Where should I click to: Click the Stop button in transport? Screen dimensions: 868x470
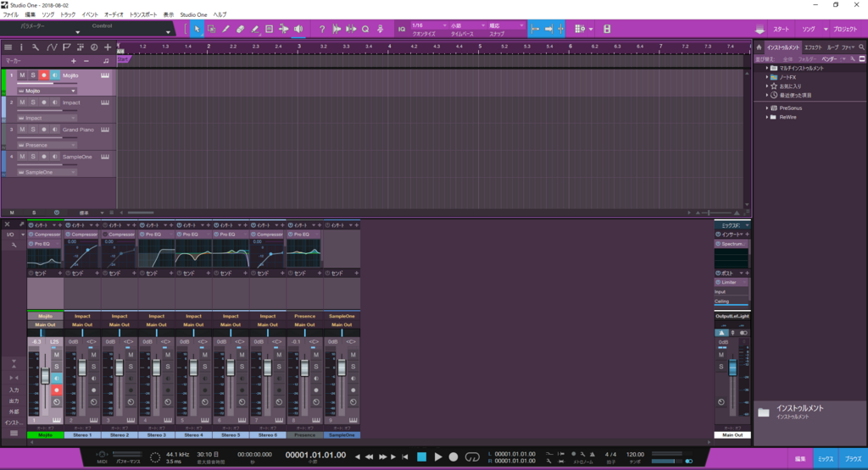click(x=422, y=456)
